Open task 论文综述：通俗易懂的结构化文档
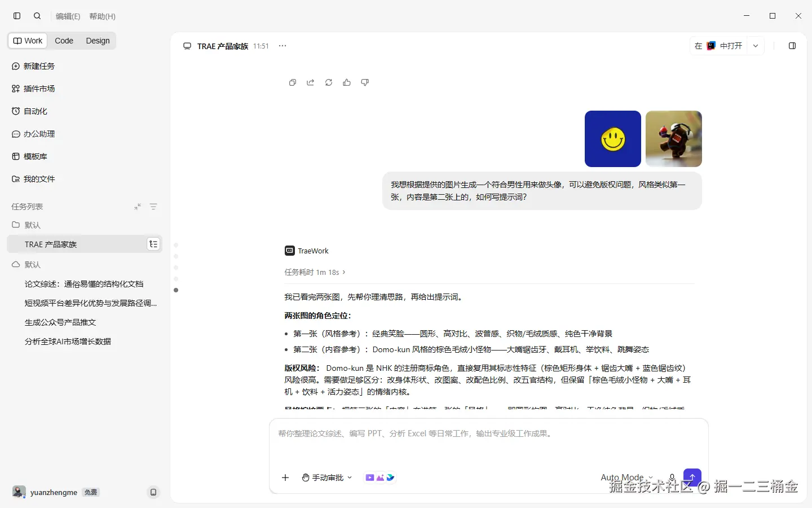 click(85, 284)
